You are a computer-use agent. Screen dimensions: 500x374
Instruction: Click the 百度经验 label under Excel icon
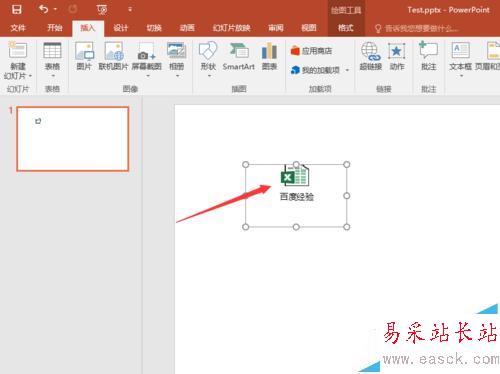(297, 197)
